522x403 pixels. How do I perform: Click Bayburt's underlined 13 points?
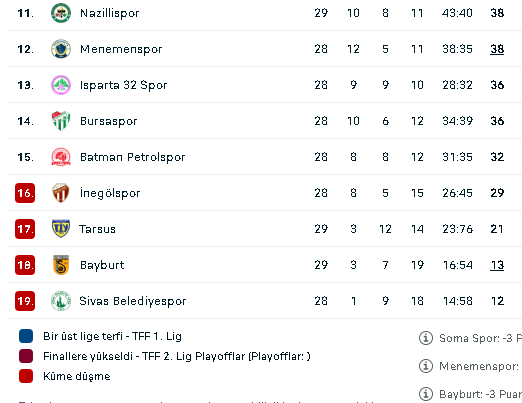point(497,265)
